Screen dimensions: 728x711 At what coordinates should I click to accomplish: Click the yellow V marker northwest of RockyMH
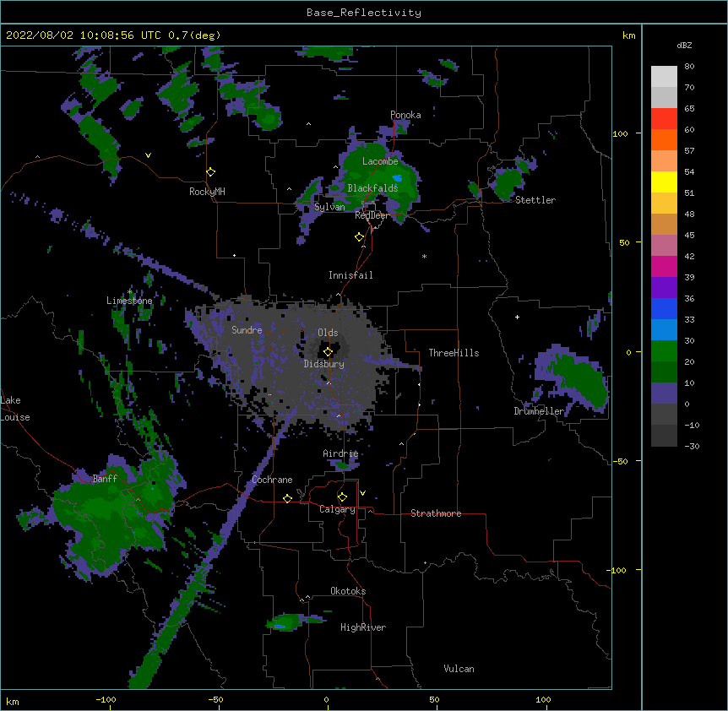(x=148, y=155)
